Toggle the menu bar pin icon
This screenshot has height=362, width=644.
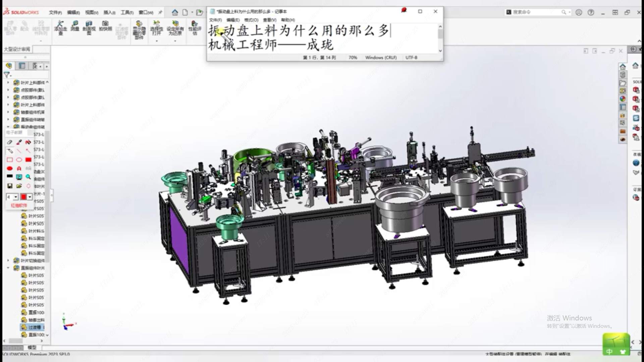[160, 12]
